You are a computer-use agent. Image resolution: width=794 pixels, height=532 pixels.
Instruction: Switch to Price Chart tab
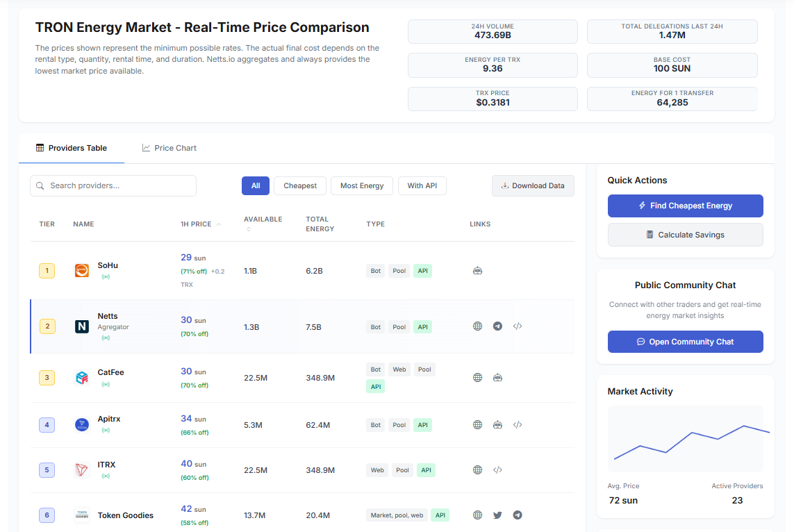[169, 148]
